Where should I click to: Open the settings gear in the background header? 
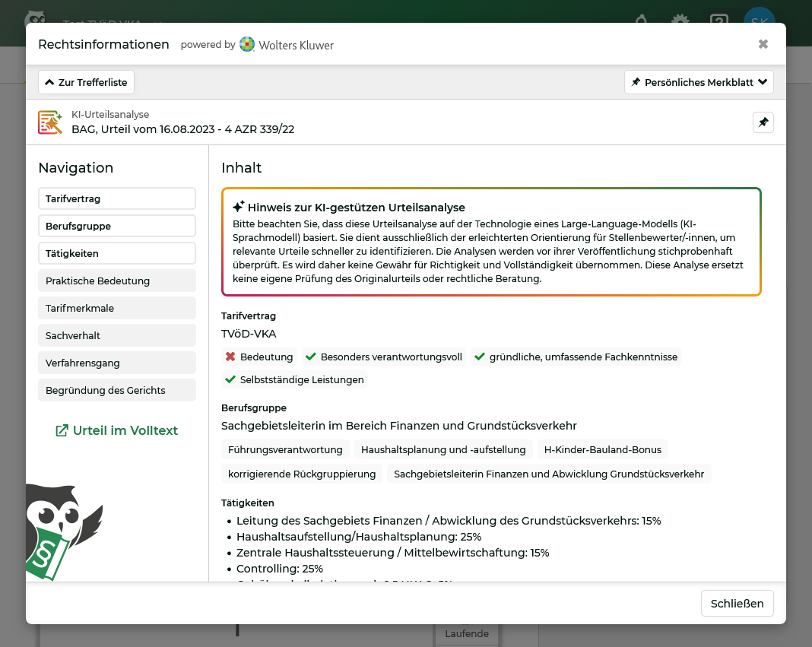(x=680, y=18)
